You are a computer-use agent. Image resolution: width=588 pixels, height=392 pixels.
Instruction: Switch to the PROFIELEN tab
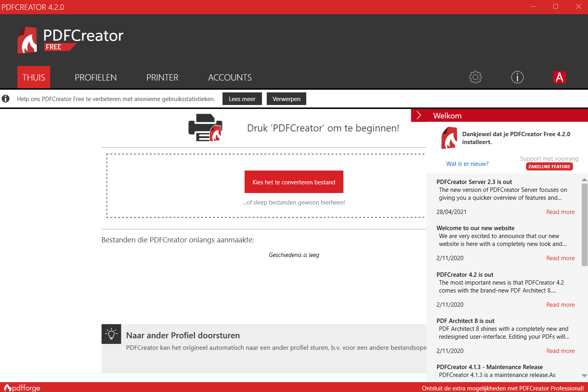(x=96, y=77)
